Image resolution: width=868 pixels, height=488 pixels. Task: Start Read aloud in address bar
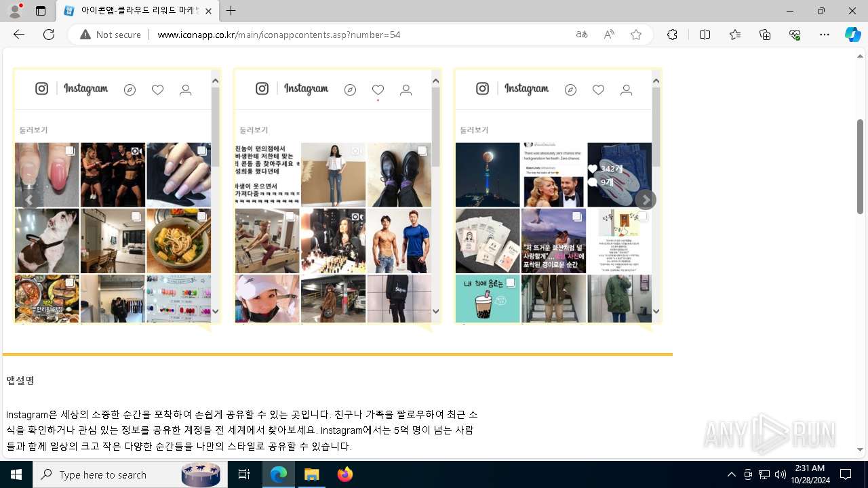tap(609, 35)
